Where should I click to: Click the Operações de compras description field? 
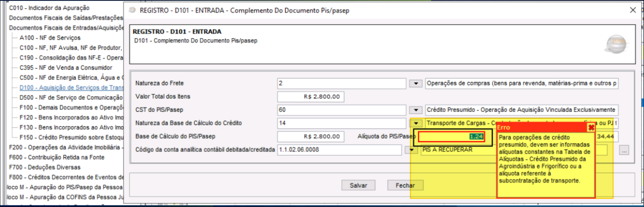[x=521, y=83]
